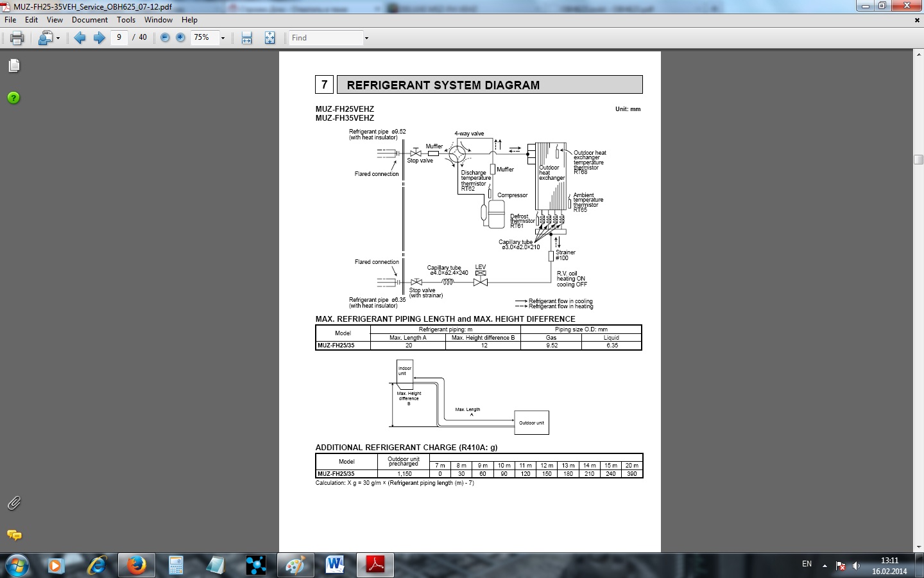Click the MUZ-FH25VEHZ model text

(x=345, y=109)
